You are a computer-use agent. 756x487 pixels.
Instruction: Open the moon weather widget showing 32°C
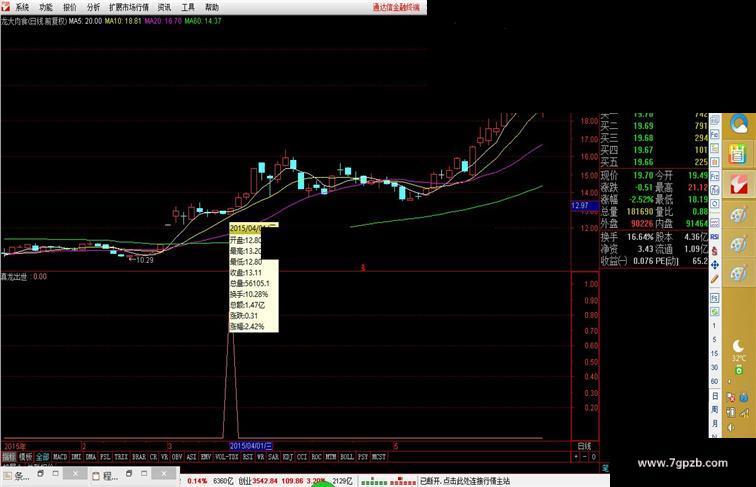(739, 350)
